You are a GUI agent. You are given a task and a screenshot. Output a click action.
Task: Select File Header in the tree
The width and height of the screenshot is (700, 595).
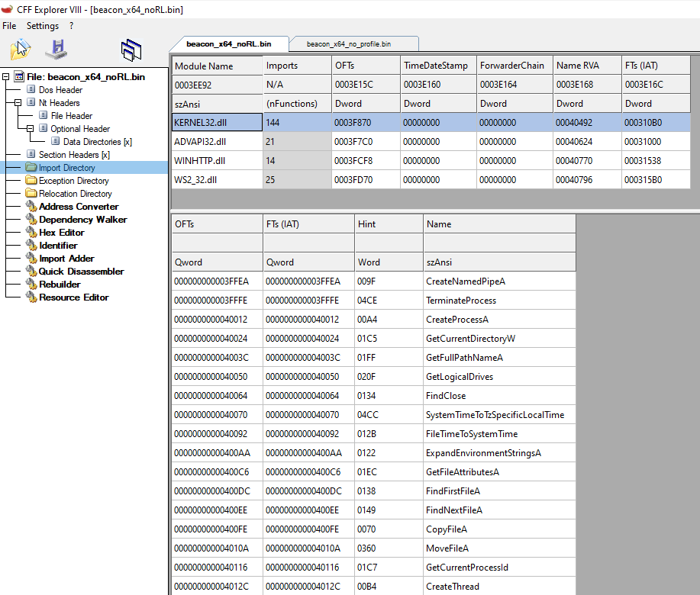[x=72, y=115]
